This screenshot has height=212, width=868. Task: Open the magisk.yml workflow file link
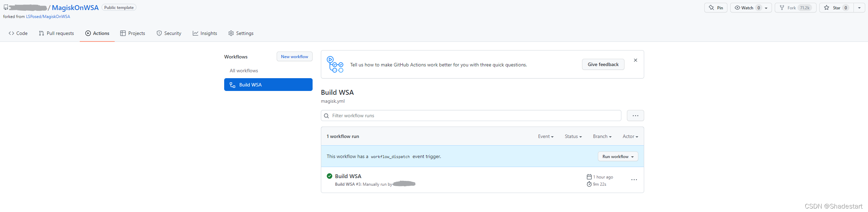pyautogui.click(x=333, y=101)
